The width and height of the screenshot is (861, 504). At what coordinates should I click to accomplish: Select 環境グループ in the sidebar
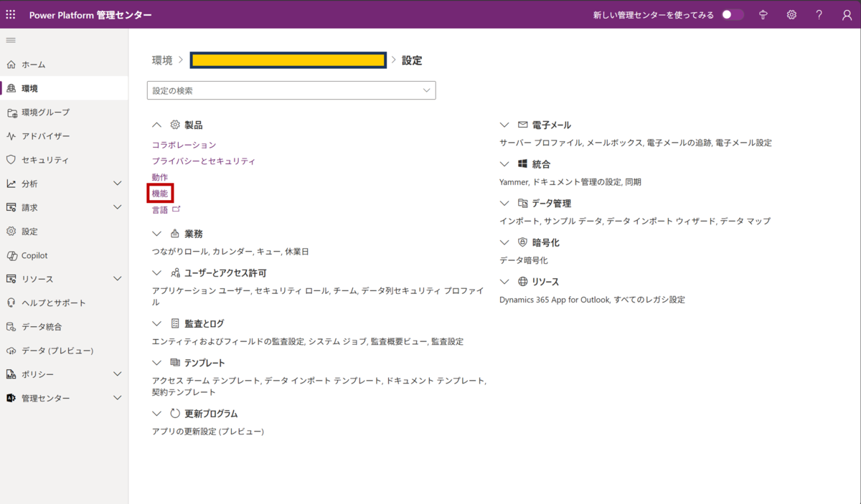pos(45,113)
